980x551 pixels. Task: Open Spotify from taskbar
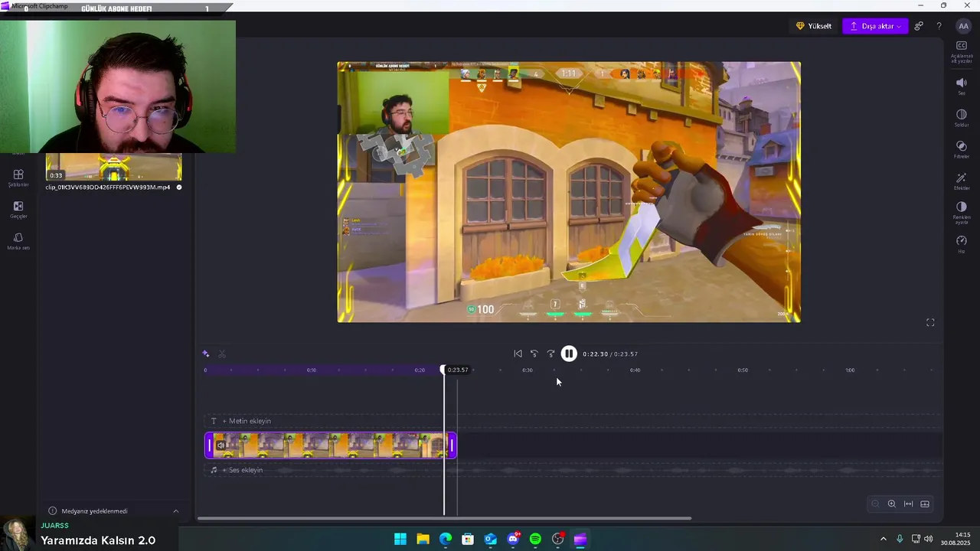[x=535, y=540]
